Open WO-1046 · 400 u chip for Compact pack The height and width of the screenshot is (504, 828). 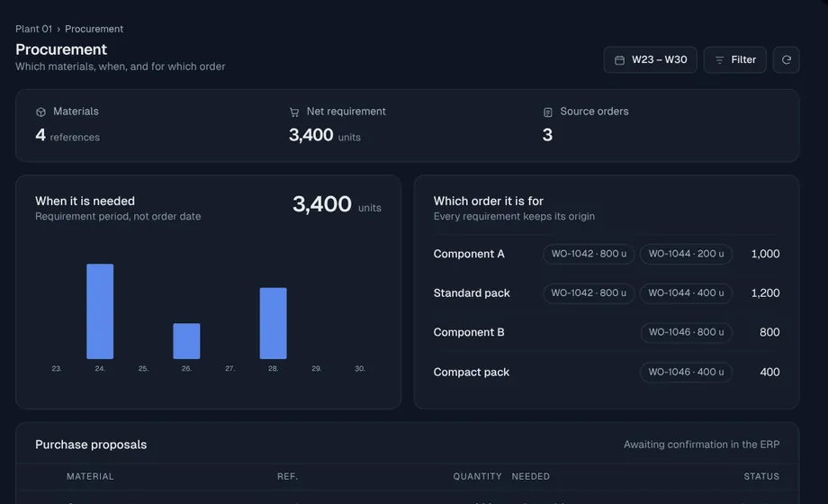click(686, 372)
